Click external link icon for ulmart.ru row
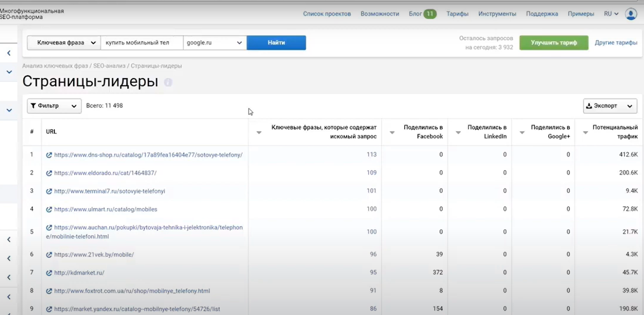Image resolution: width=644 pixels, height=315 pixels. pyautogui.click(x=49, y=209)
